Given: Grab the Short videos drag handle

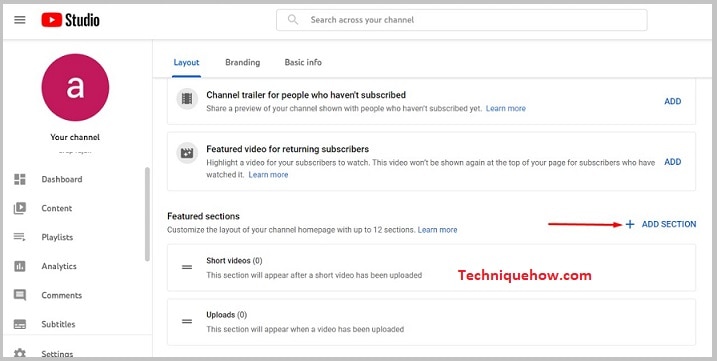Looking at the screenshot, I should click(187, 267).
